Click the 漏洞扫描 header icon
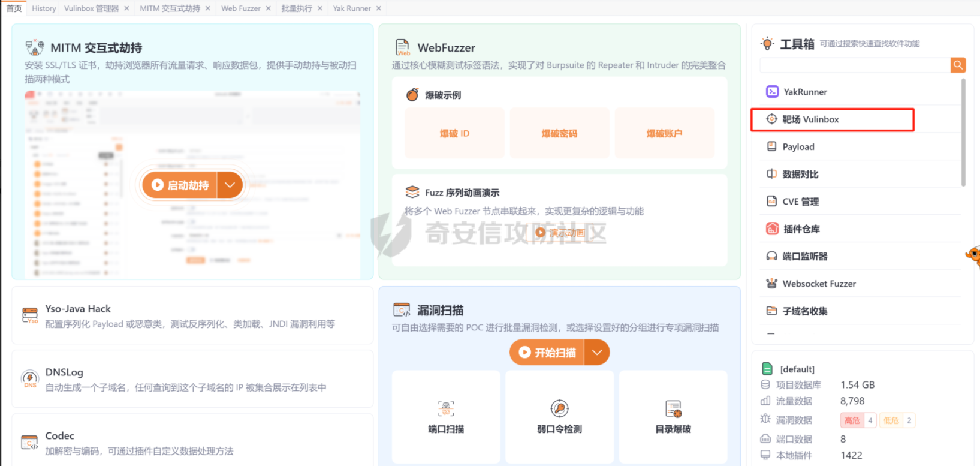 click(x=402, y=310)
